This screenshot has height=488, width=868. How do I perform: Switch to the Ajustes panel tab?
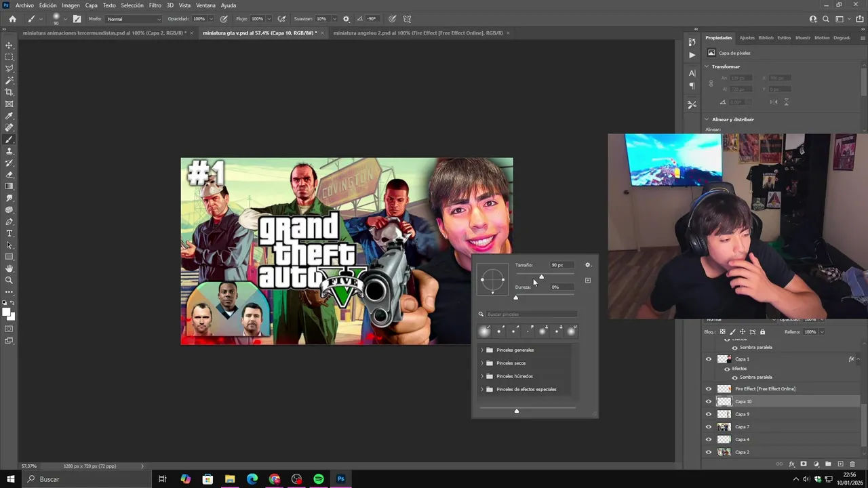(747, 38)
